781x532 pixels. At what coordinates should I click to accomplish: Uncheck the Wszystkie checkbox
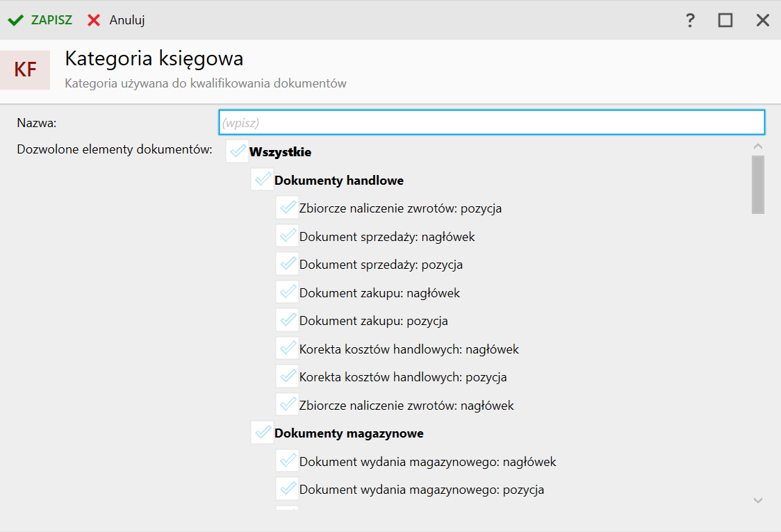[x=237, y=151]
